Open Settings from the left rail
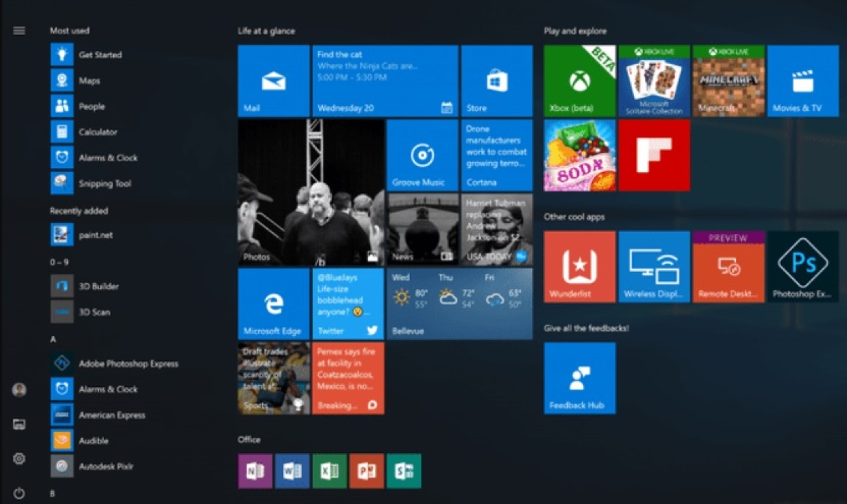The image size is (847, 504). 19,458
